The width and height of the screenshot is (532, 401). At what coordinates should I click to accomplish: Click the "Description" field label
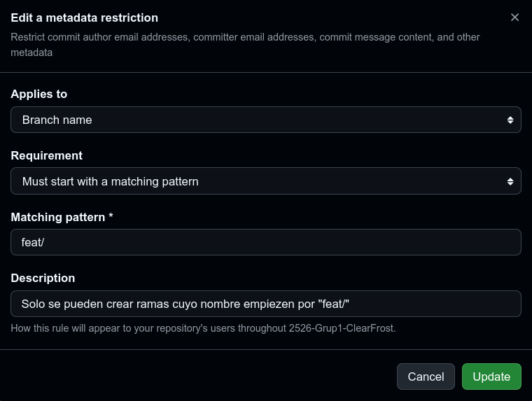[43, 278]
